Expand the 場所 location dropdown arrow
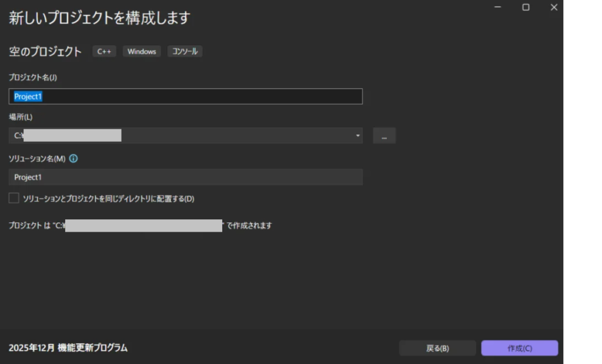 tap(357, 136)
